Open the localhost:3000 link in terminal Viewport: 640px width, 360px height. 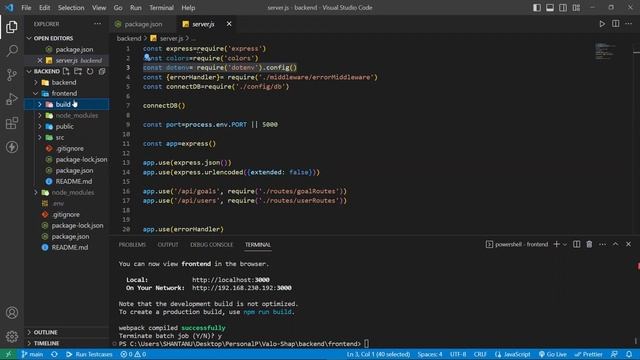[x=231, y=280]
